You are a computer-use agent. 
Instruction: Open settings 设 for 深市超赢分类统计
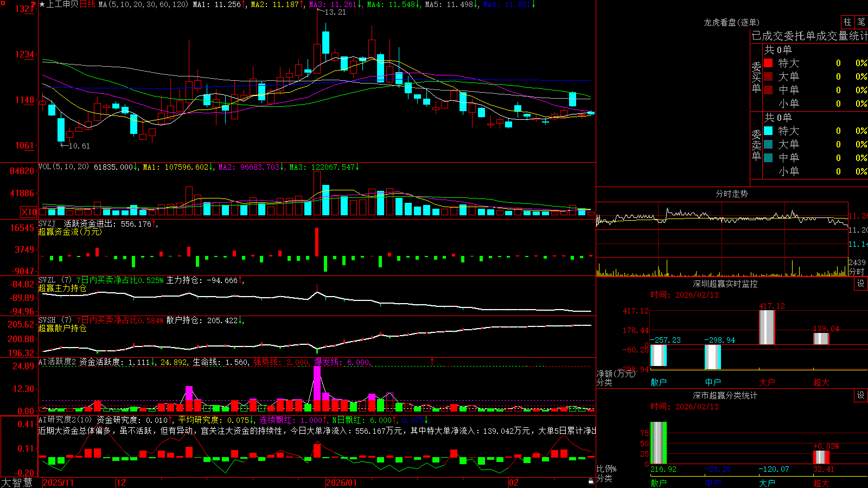click(x=861, y=395)
